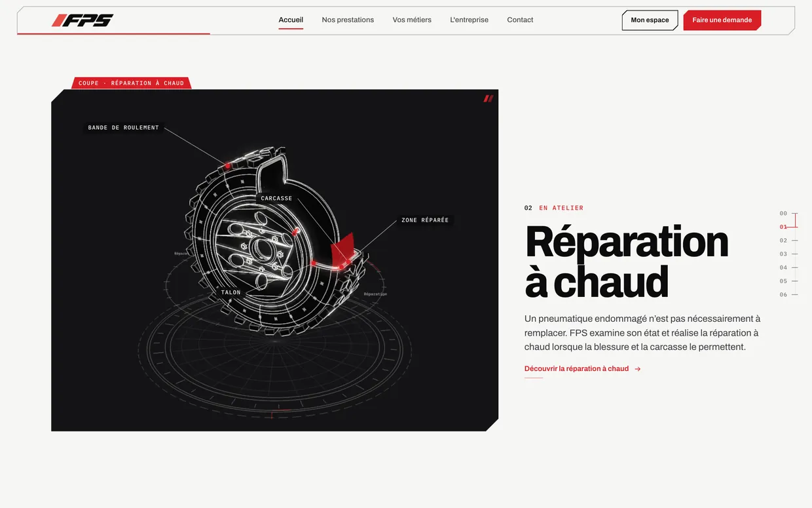The width and height of the screenshot is (812, 508).
Task: Click the tire wheel hub center
Action: click(x=265, y=249)
